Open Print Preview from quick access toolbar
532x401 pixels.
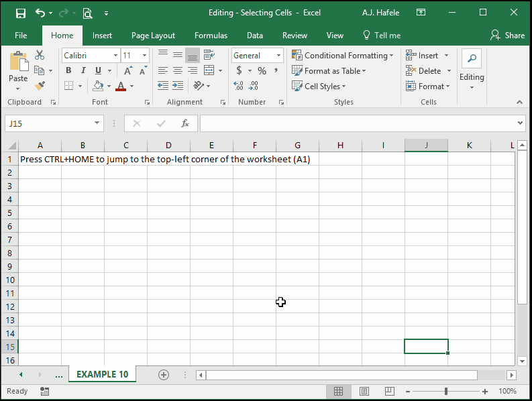pos(87,13)
